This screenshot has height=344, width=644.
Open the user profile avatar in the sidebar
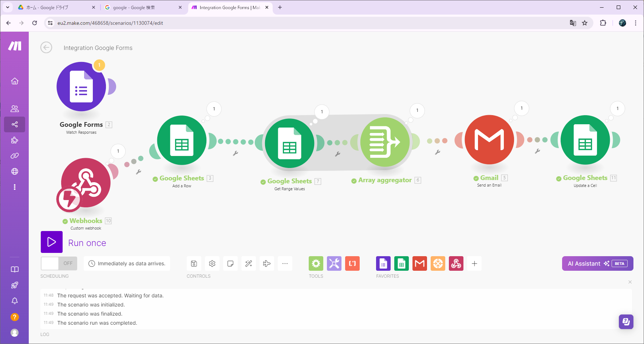15,333
